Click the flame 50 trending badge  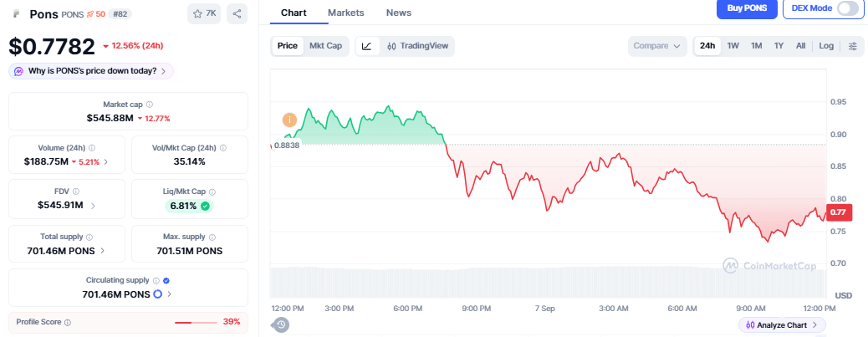[x=96, y=14]
